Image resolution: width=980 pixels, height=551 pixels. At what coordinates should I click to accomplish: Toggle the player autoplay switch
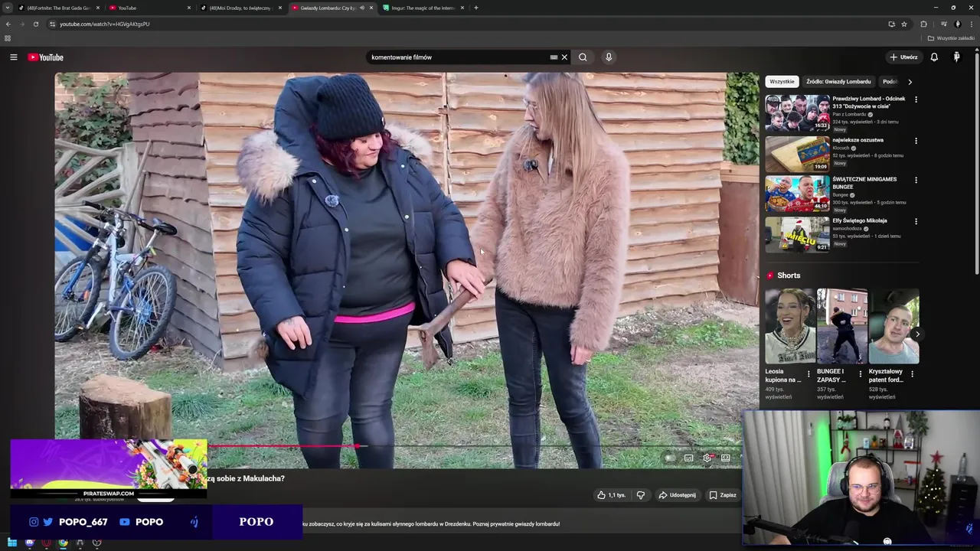coord(670,458)
